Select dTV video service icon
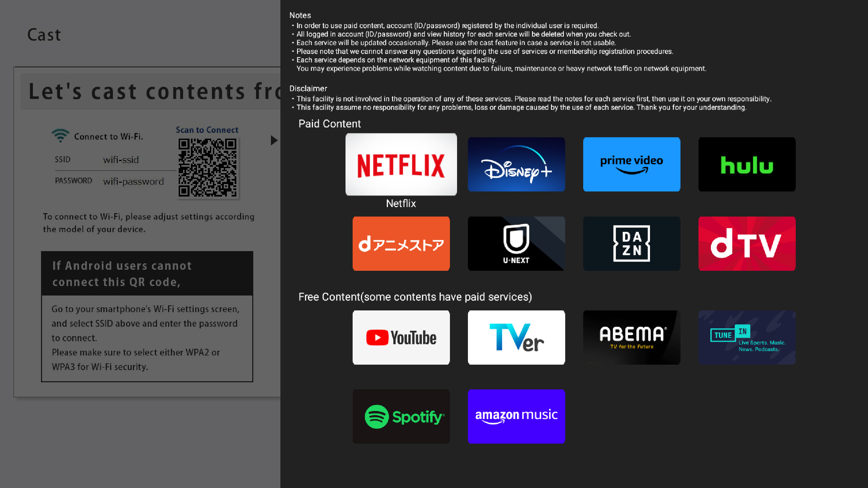 [x=747, y=244]
